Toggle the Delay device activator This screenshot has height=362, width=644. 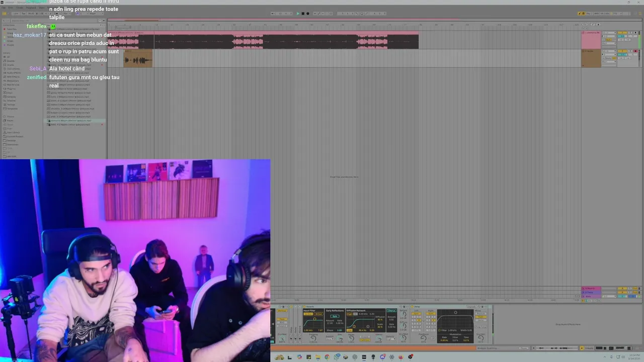[x=412, y=307]
